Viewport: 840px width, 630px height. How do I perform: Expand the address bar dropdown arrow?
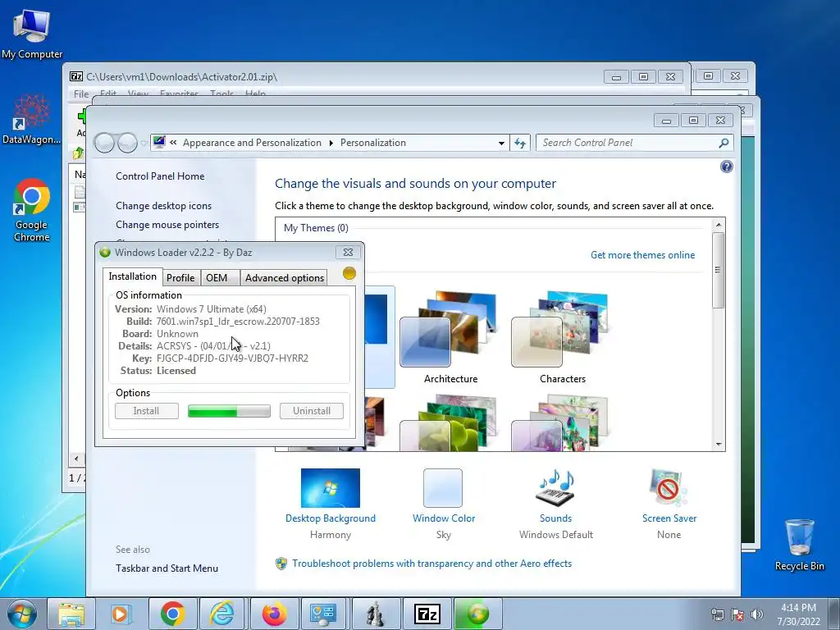point(501,143)
